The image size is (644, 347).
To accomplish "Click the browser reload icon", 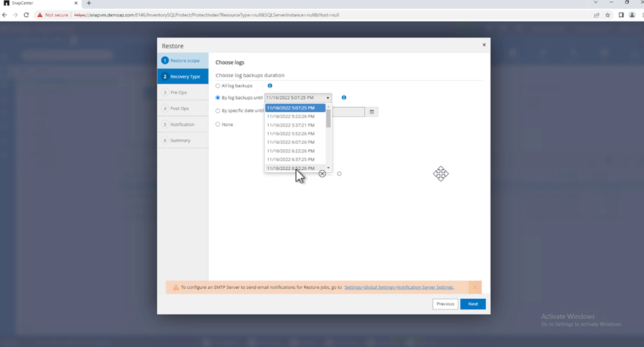I will pos(26,15).
